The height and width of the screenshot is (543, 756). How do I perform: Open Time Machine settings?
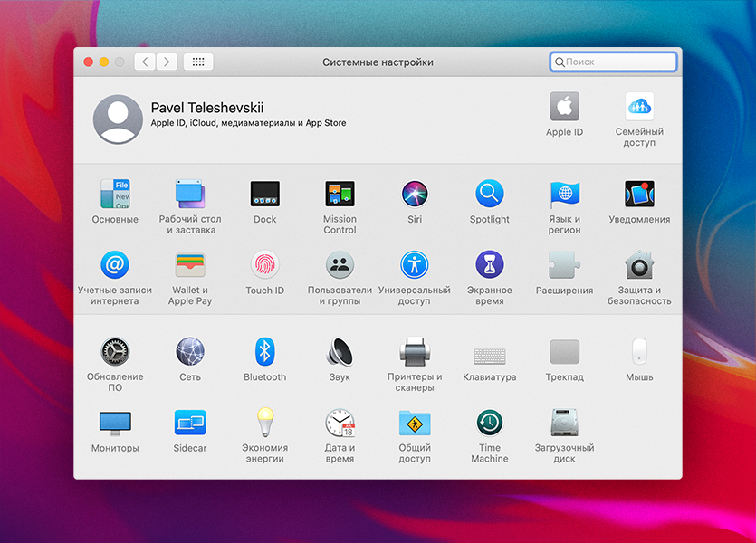coord(490,424)
